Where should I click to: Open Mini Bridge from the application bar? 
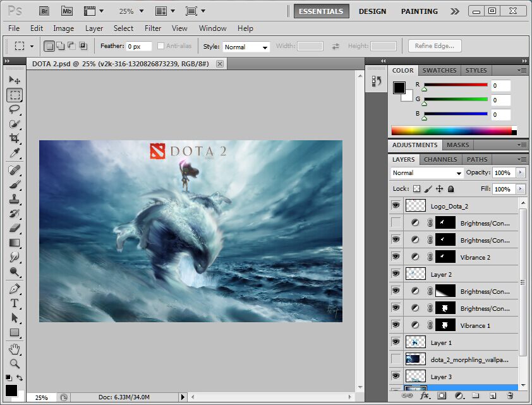point(67,11)
